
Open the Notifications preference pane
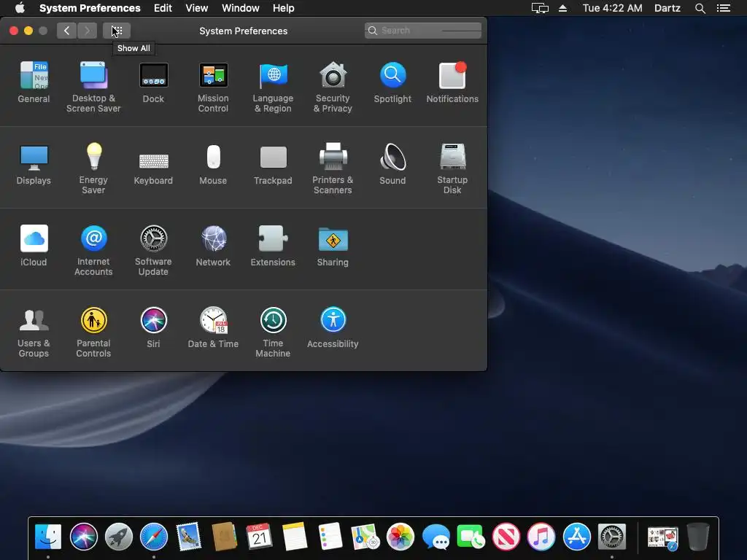pos(452,82)
